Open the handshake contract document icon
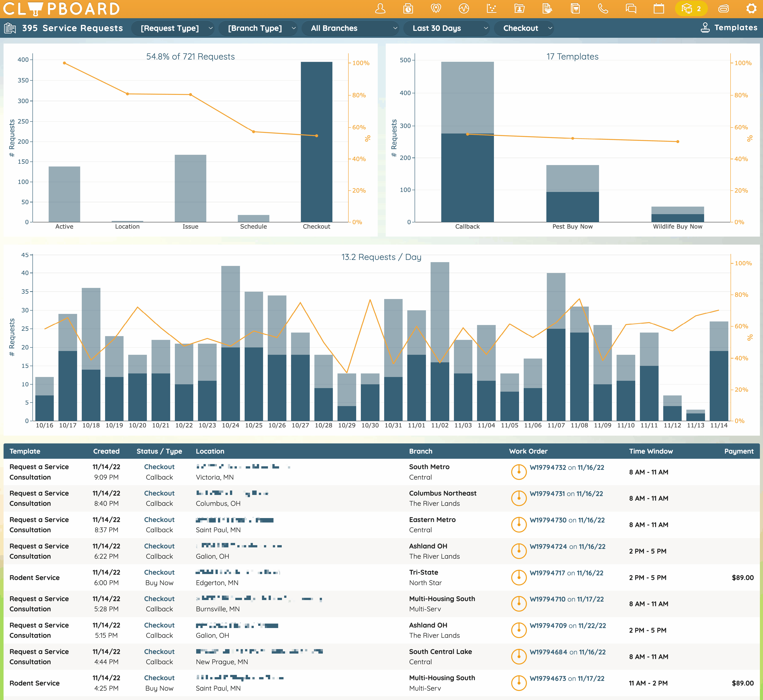 [547, 9]
